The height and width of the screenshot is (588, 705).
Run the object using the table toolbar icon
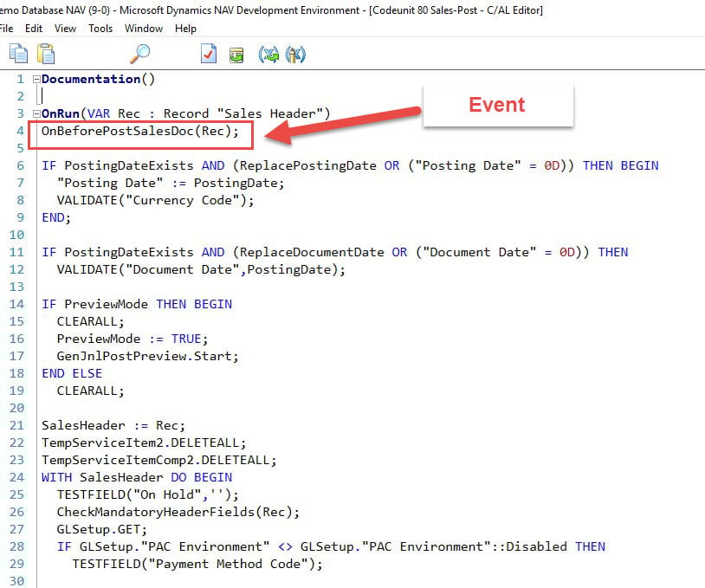click(236, 54)
